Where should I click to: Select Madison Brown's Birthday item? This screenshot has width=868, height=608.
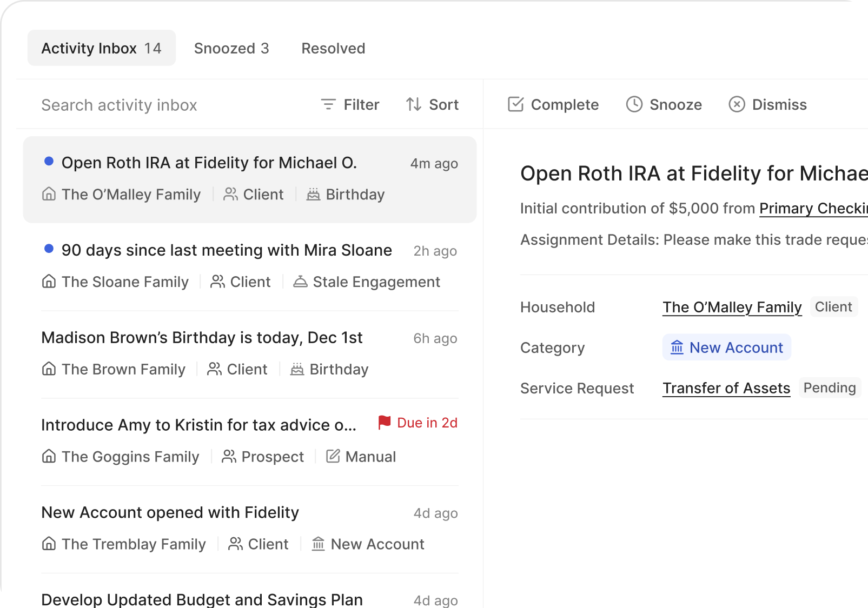point(250,354)
